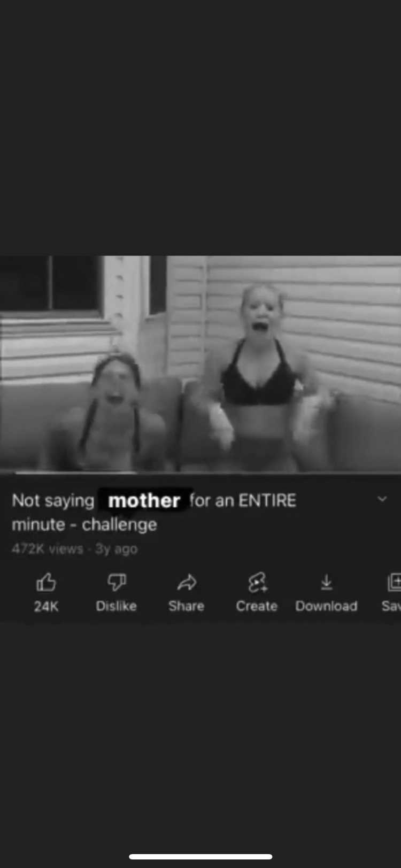Click the cut-off Save label

pyautogui.click(x=391, y=606)
